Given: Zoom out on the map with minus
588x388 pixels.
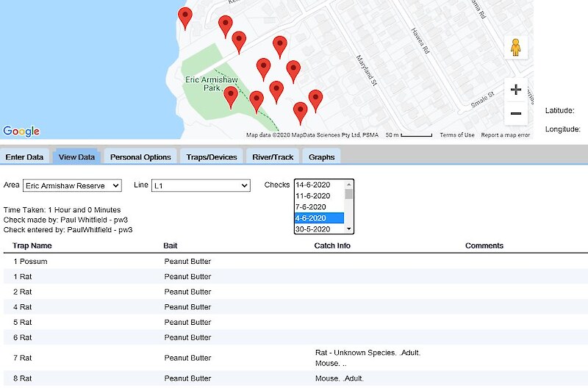Looking at the screenshot, I should (516, 113).
